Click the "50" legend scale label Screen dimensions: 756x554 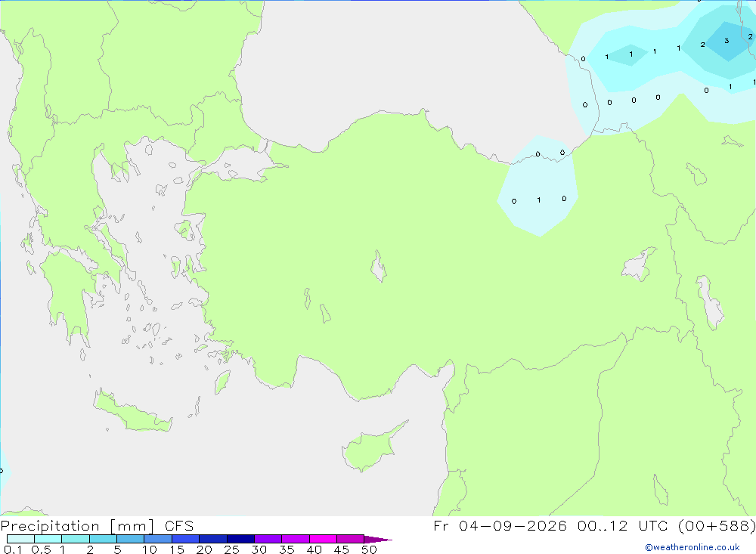coord(369,549)
